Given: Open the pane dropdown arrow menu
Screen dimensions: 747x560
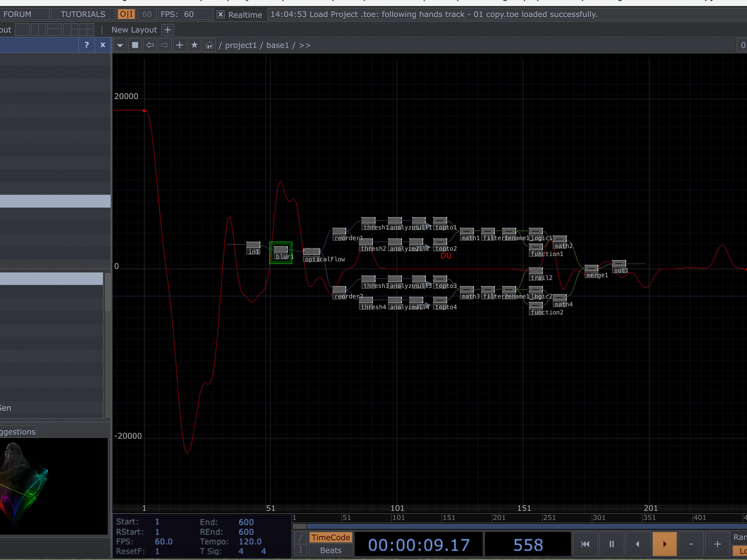Looking at the screenshot, I should point(120,45).
